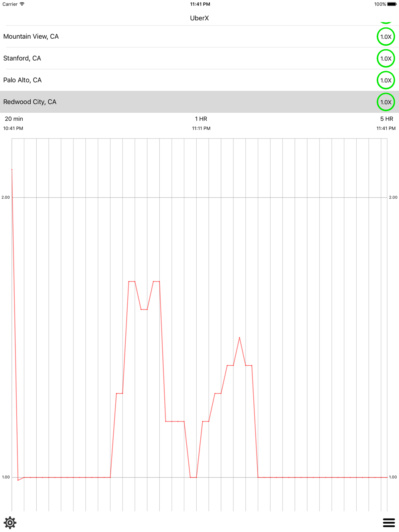Click the left 1.00 axis label
399x532 pixels.
pyautogui.click(x=6, y=477)
